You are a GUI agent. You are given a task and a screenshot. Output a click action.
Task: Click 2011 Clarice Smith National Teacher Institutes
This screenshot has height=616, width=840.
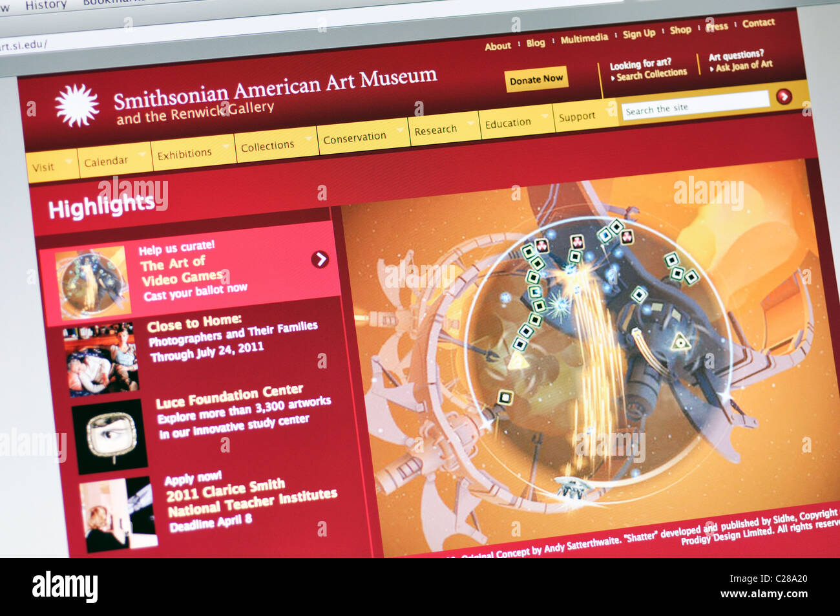click(251, 498)
